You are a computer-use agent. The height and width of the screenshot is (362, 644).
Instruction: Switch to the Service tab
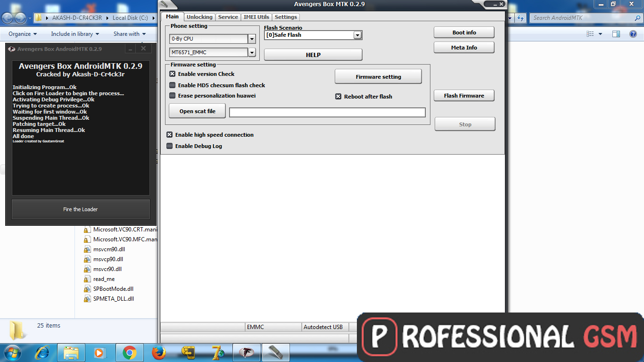(x=228, y=17)
